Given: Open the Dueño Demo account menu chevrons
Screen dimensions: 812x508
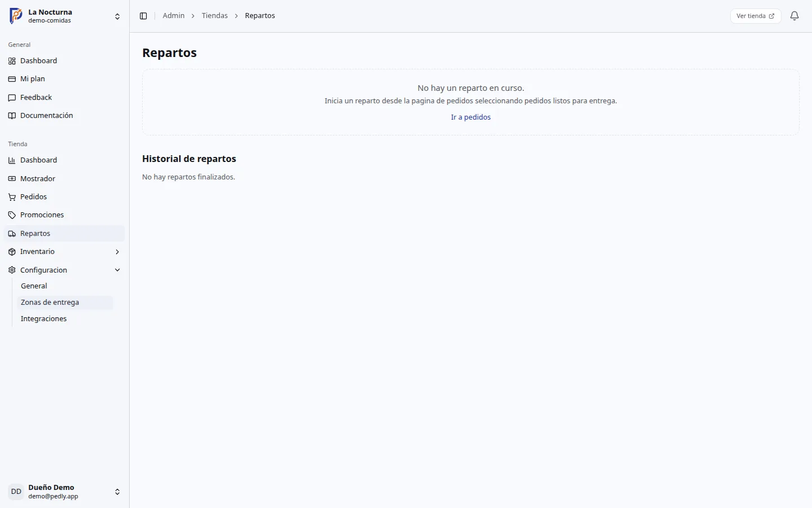Looking at the screenshot, I should (117, 492).
